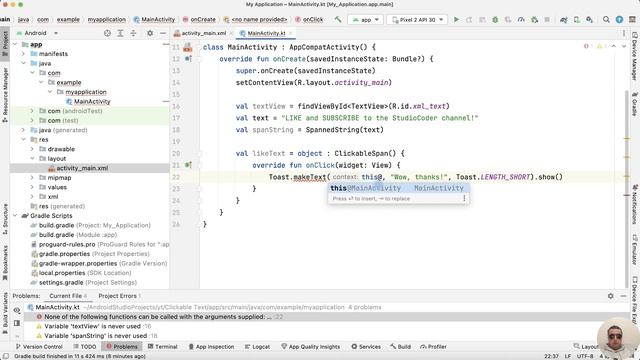Open the Version Control tool window
This screenshot has height=360, width=640.
pos(39,347)
